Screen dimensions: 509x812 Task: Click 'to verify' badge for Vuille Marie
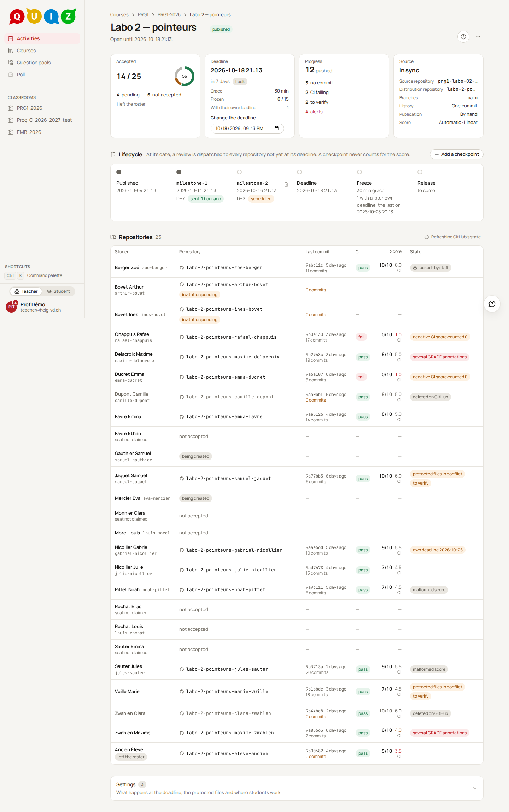421,696
